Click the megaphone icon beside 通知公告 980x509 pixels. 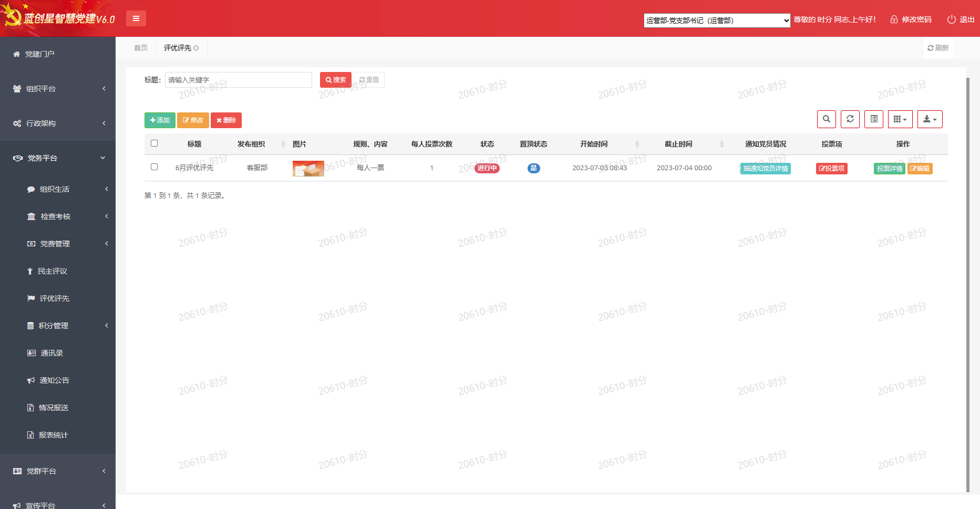[31, 380]
